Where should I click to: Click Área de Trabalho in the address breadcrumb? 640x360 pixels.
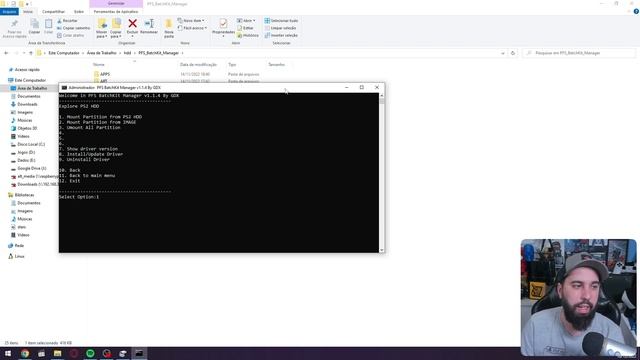click(x=102, y=53)
